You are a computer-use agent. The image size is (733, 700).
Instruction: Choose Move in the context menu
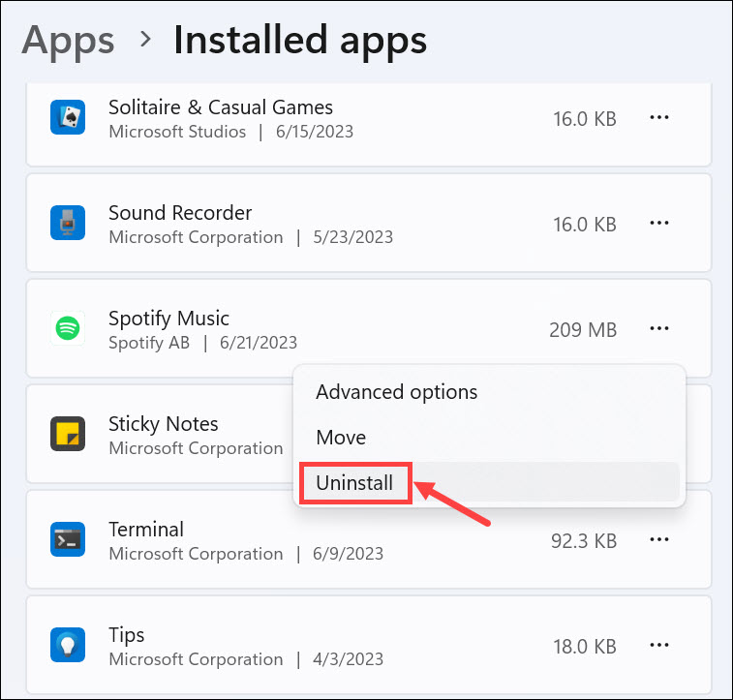click(x=341, y=438)
